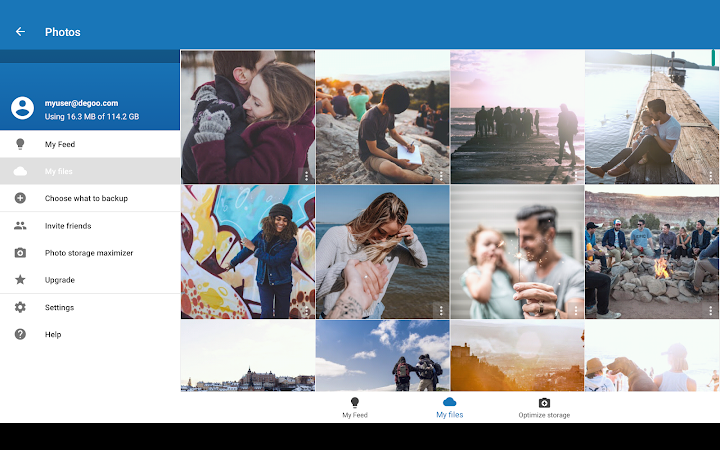Open the Settings sidebar entry
This screenshot has height=450, width=720.
coord(90,307)
